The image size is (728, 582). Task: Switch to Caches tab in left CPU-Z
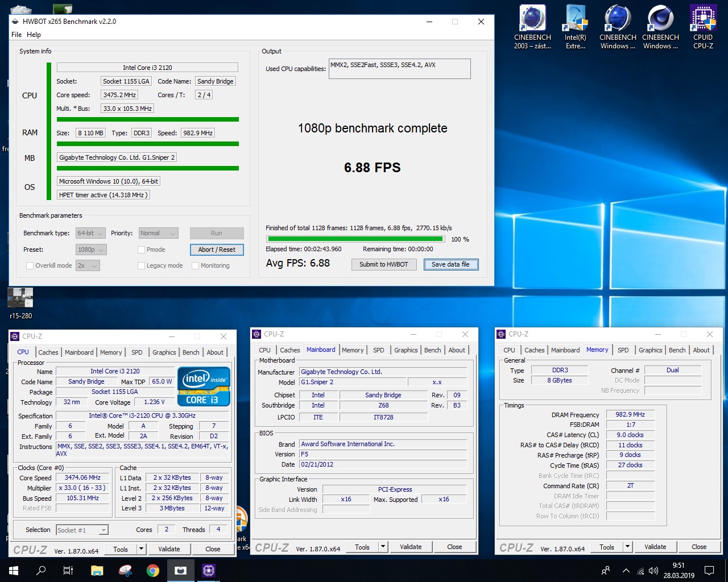48,352
